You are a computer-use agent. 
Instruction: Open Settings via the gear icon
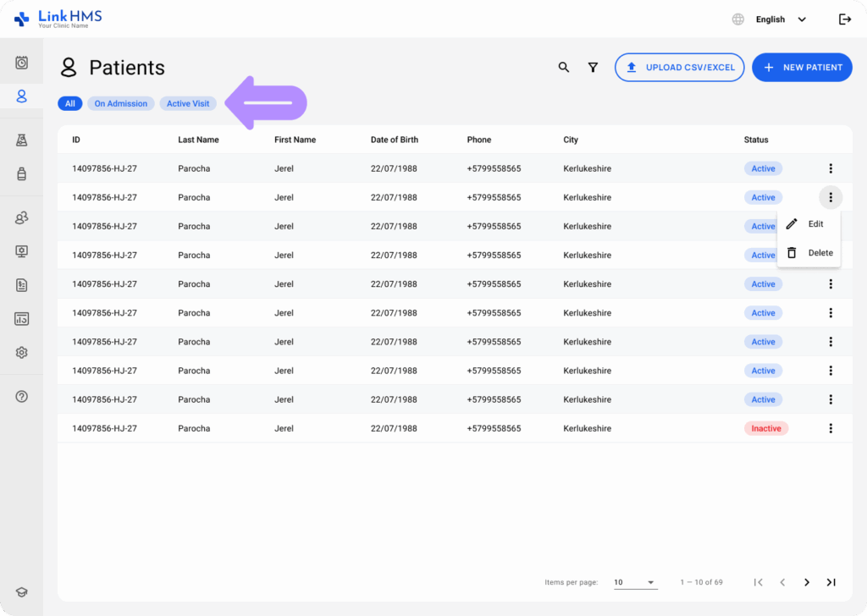[x=22, y=352]
